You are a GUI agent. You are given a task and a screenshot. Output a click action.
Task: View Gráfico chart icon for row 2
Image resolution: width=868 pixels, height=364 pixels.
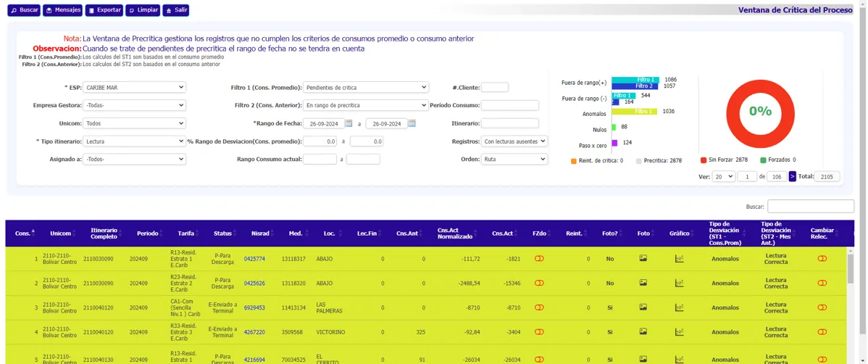click(679, 283)
